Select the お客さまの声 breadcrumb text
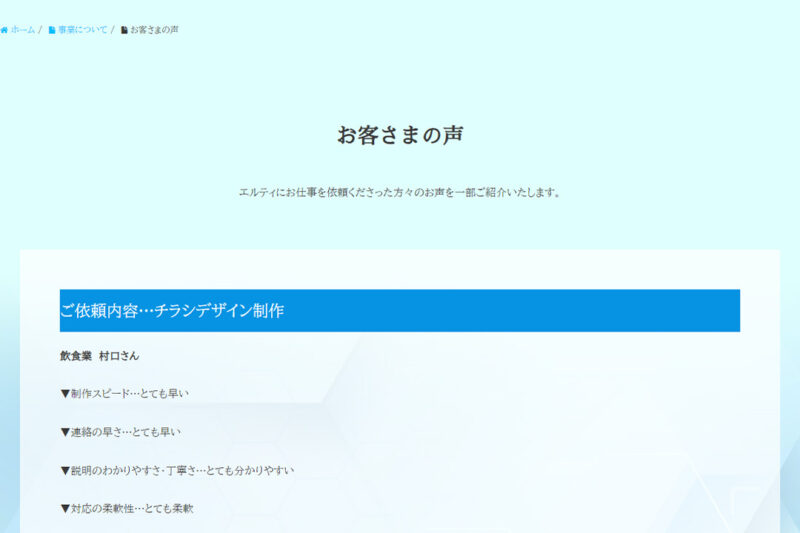The width and height of the screenshot is (800, 533). 155,30
